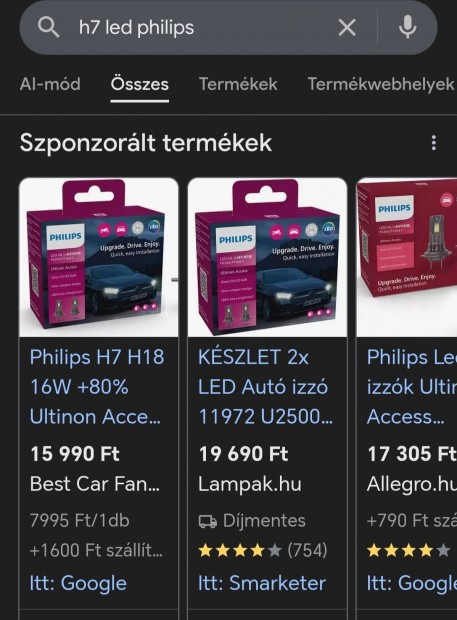Open first Philips H7 H18 product image
457x620 pixels.
(x=98, y=257)
